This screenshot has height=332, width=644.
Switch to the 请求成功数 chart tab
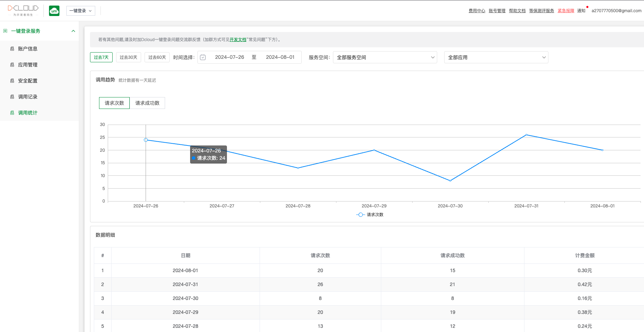[147, 103]
